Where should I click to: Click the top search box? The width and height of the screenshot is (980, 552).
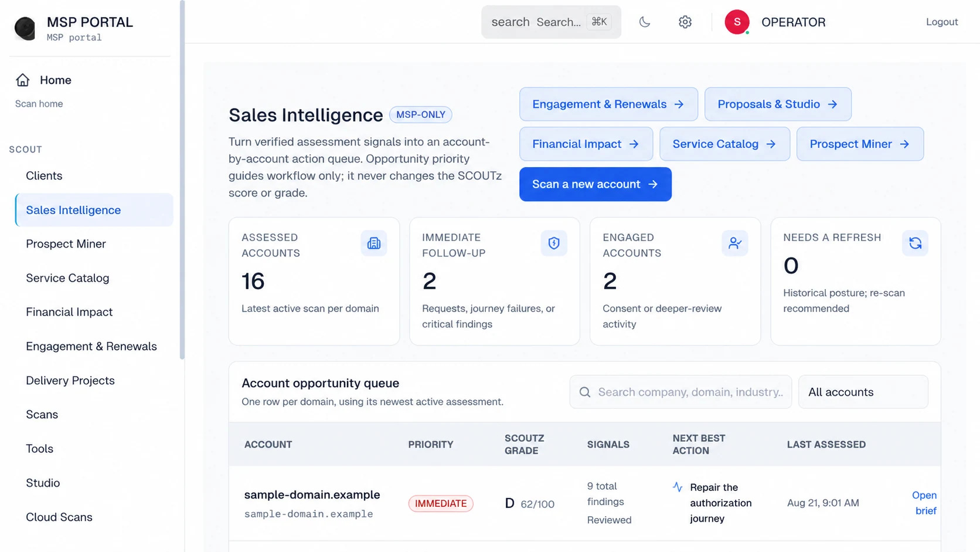coord(551,22)
